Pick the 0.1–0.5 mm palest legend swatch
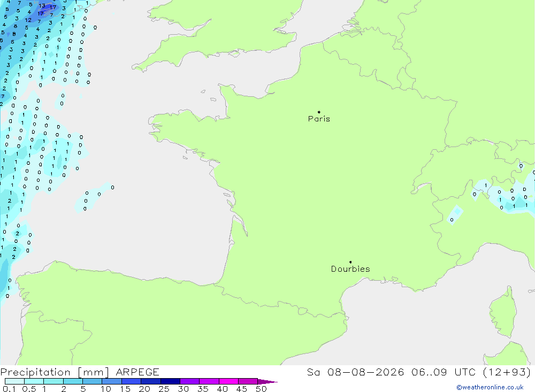535x392 pixels. click(x=14, y=381)
